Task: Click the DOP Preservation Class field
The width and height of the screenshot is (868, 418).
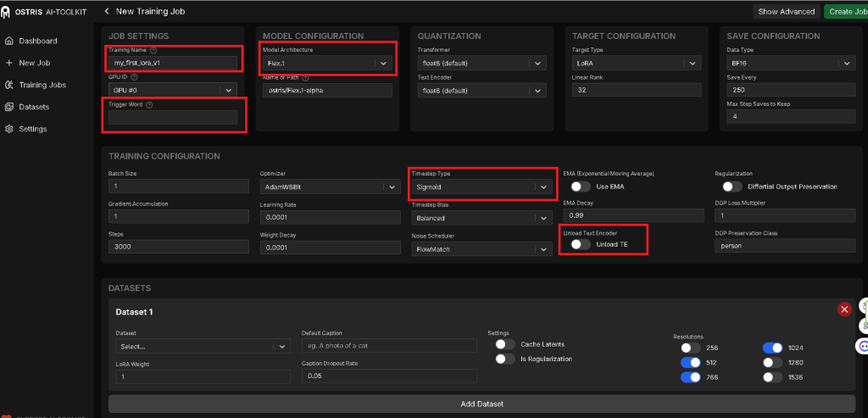Action: [785, 245]
